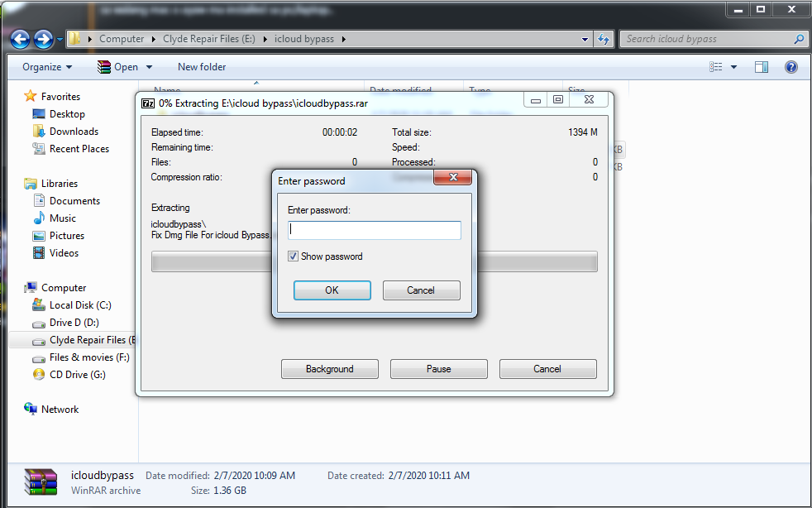Open the Music library
The image size is (812, 508).
pos(63,218)
